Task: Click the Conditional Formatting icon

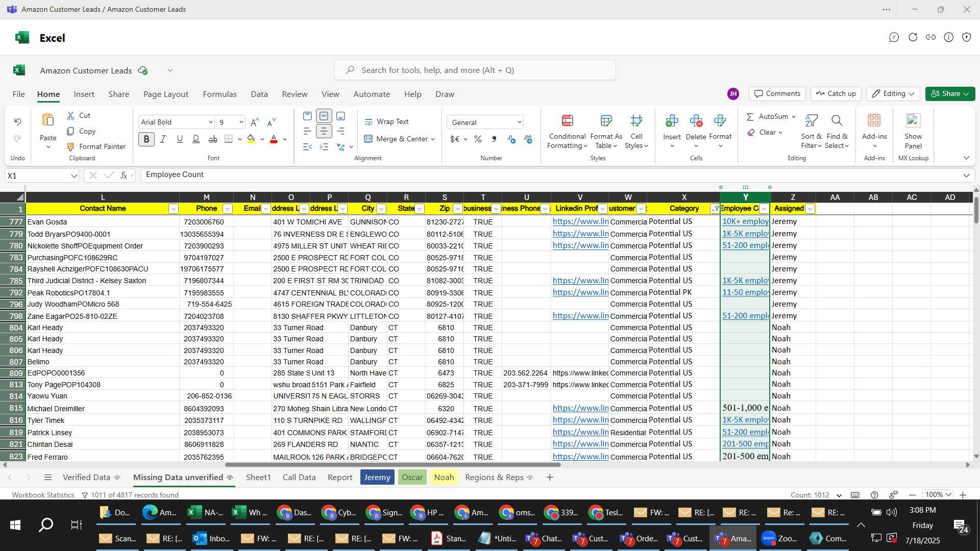Action: [x=567, y=120]
